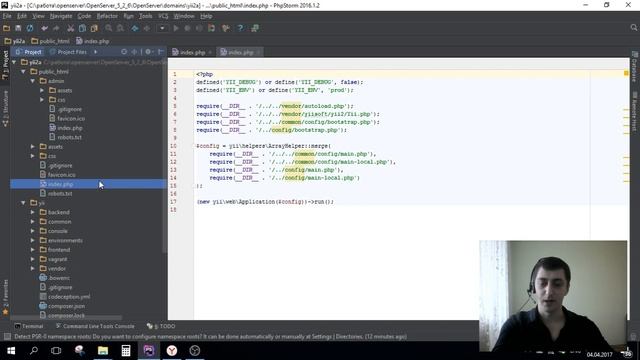Open the run configuration dropdown
This screenshot has width=640, height=360.
pos(162,28)
